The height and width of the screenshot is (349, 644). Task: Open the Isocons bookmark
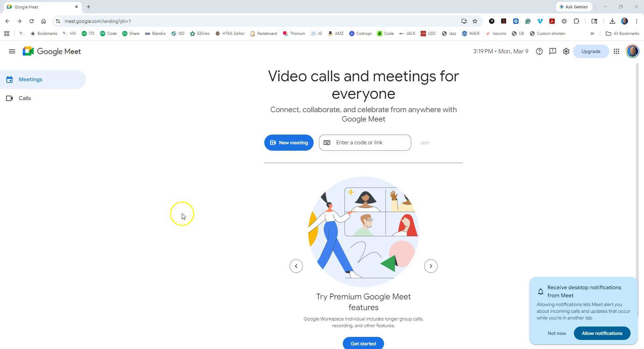click(496, 34)
